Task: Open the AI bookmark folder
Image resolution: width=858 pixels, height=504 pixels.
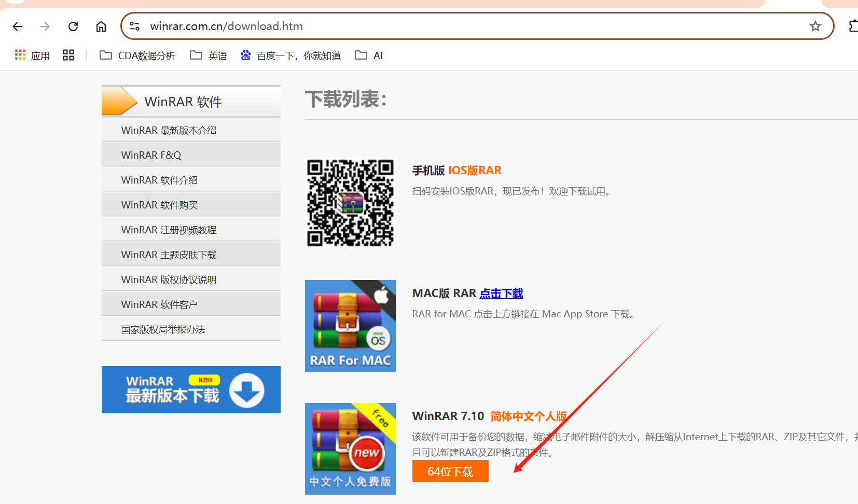Action: click(x=369, y=55)
